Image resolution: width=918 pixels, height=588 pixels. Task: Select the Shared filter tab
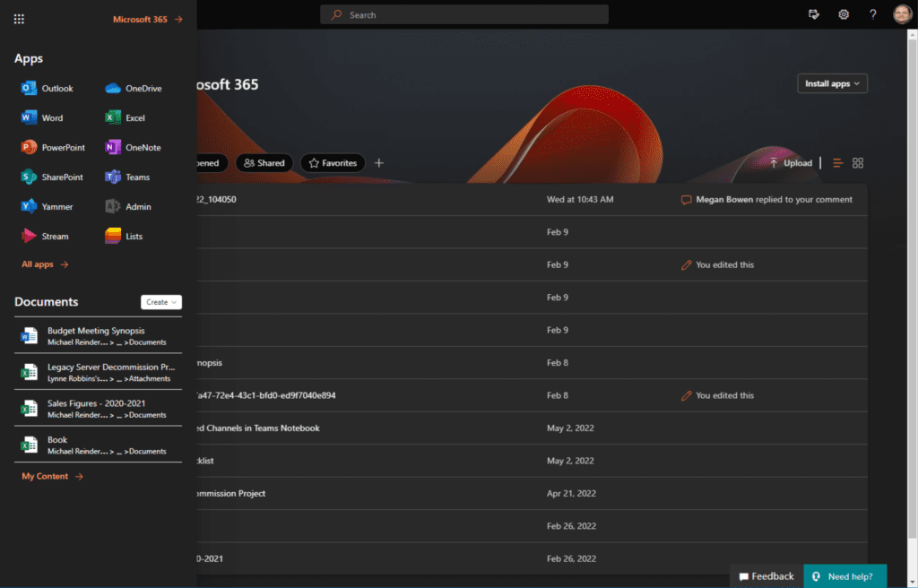(264, 163)
